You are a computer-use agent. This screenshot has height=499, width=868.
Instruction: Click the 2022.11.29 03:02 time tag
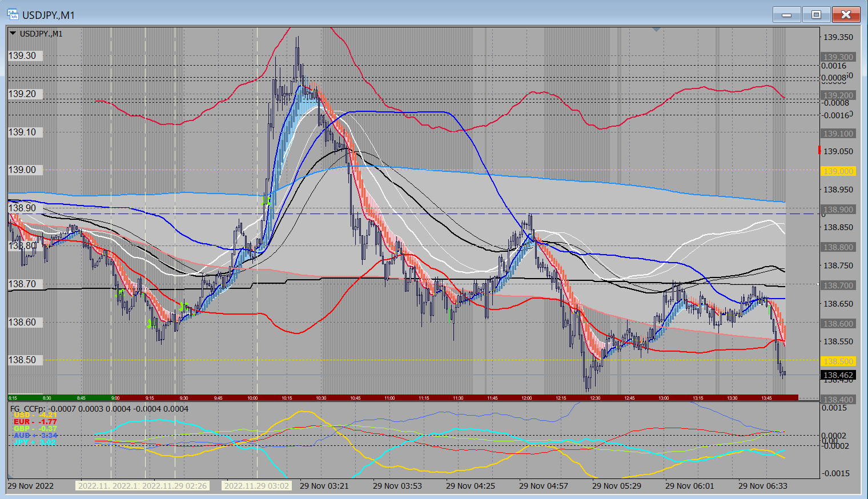click(256, 486)
